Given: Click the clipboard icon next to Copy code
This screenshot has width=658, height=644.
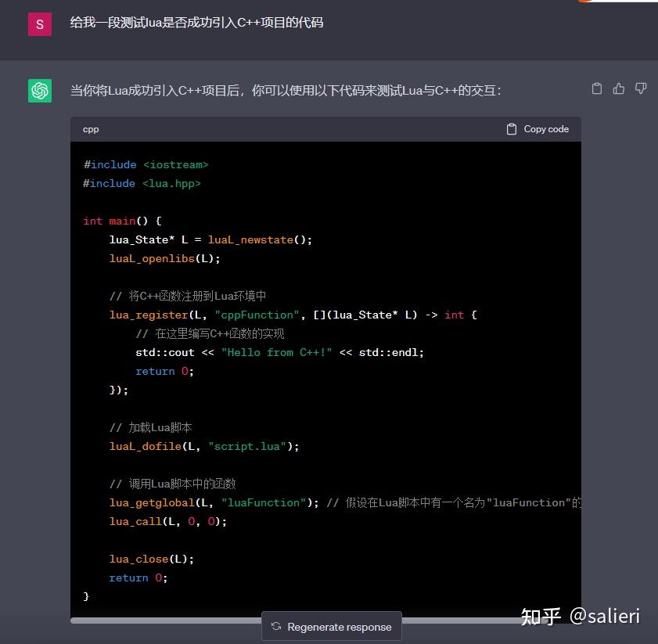Looking at the screenshot, I should pyautogui.click(x=512, y=128).
